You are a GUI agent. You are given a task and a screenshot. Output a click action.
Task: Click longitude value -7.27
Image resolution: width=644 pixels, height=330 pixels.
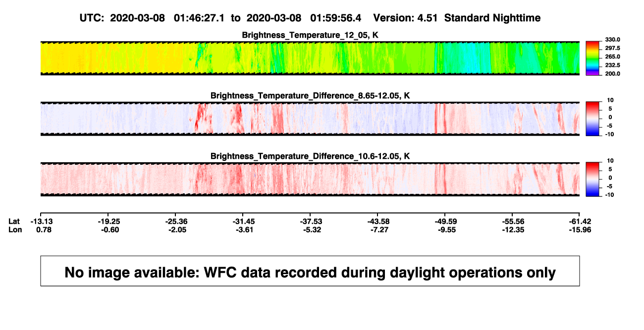point(379,230)
